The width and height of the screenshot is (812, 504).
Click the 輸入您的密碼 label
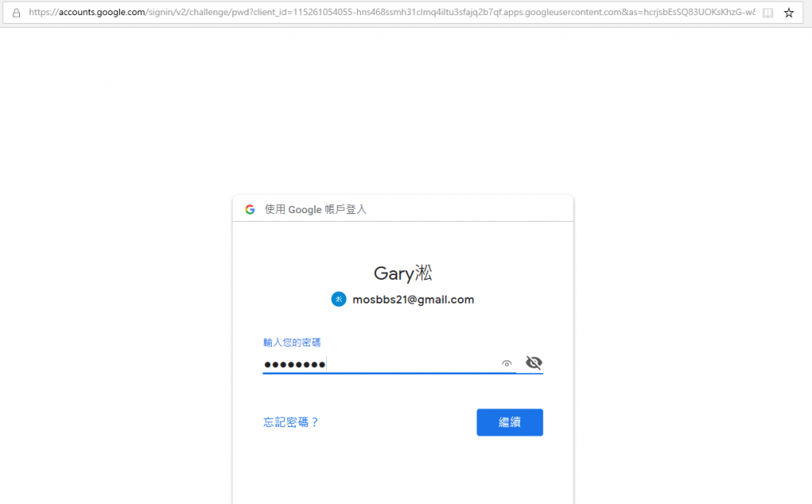point(292,342)
